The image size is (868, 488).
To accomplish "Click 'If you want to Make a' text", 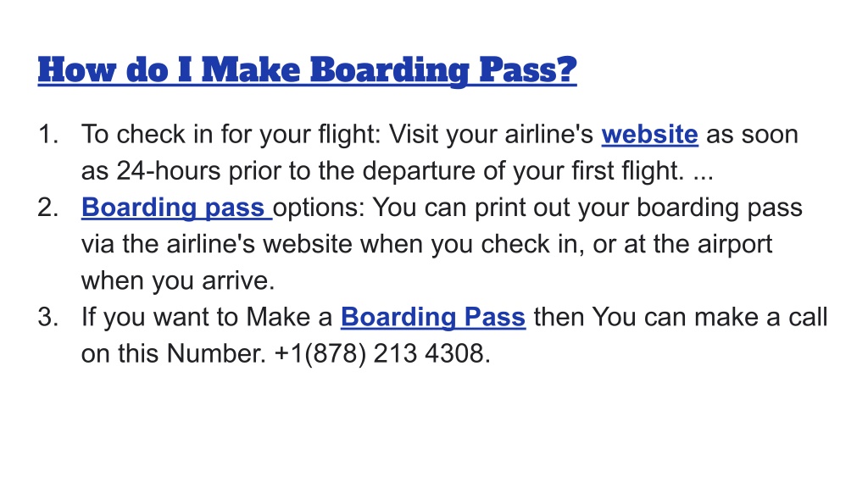I will point(207,317).
